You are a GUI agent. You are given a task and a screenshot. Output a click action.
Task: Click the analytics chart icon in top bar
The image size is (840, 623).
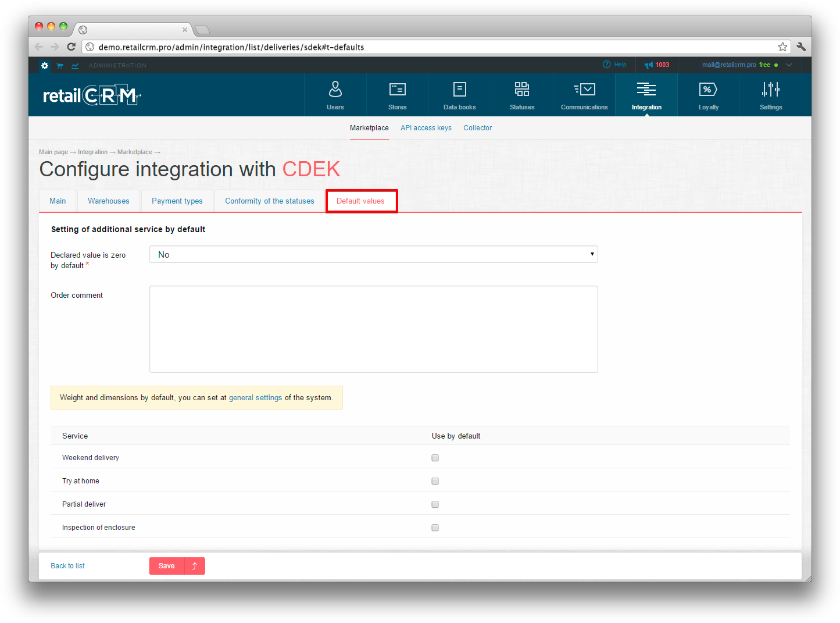pos(75,66)
